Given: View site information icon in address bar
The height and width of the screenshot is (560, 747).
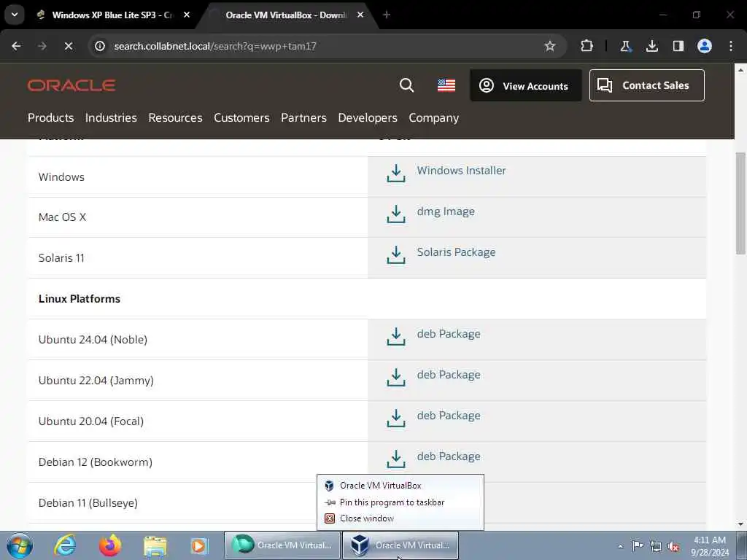Looking at the screenshot, I should coord(99,46).
